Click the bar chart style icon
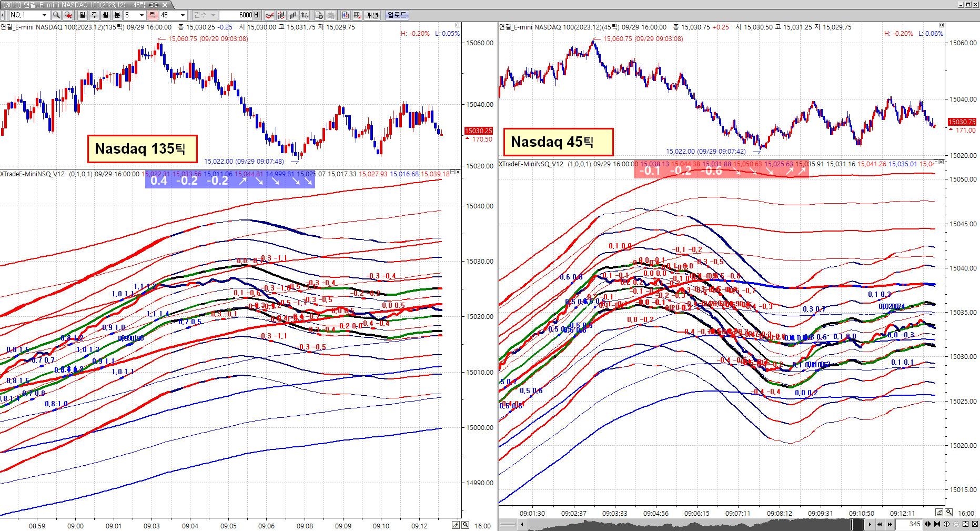The image size is (980, 531). pos(293,15)
